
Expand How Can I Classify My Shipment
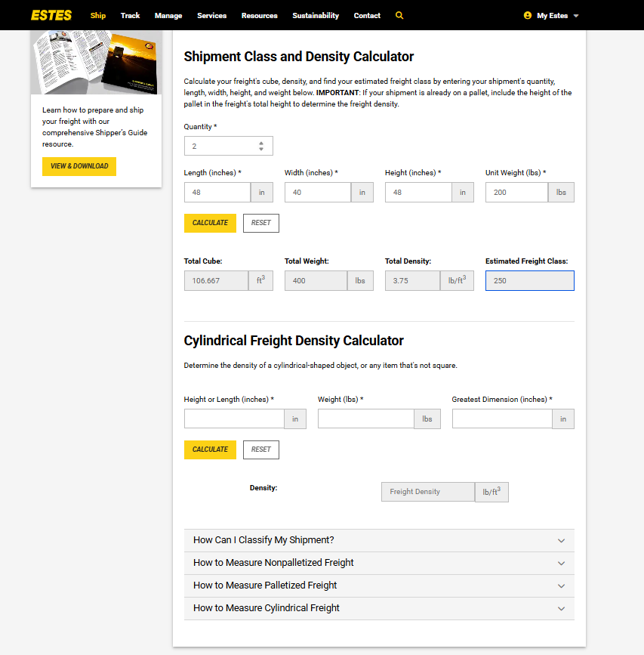point(379,540)
